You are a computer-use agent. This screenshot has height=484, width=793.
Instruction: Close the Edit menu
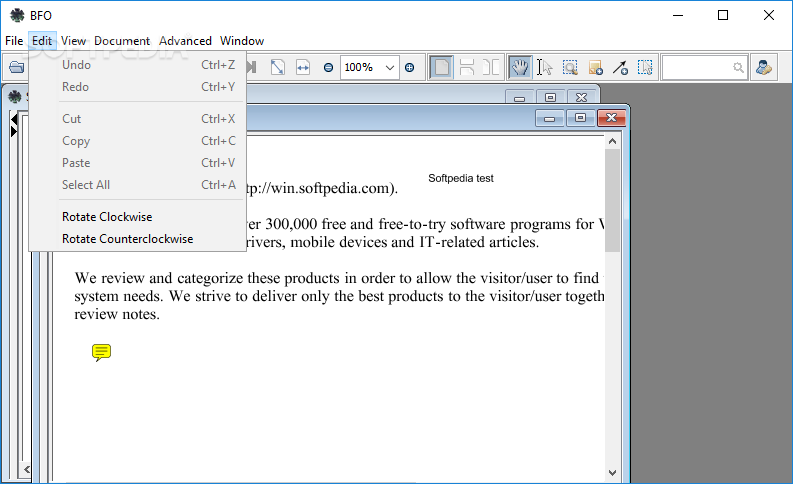[42, 41]
